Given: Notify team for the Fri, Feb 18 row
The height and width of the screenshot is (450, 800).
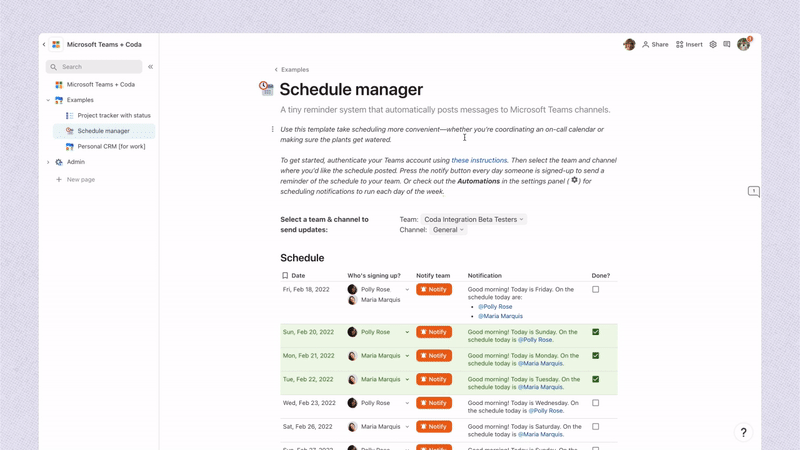Looking at the screenshot, I should tap(434, 289).
